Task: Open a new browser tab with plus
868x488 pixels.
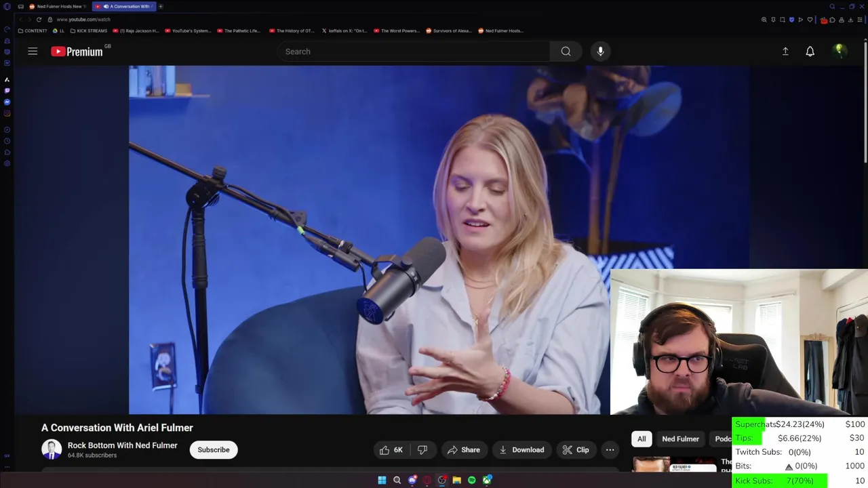Action: tap(161, 7)
